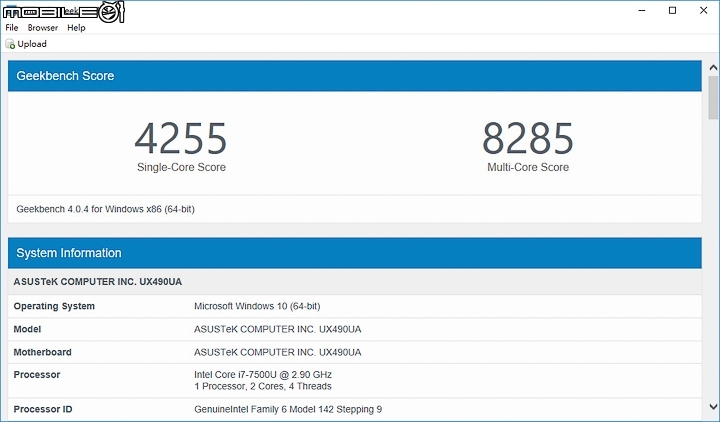Viewport: 720px width, 422px height.
Task: Select the 4255 single-core score value
Action: 181,138
